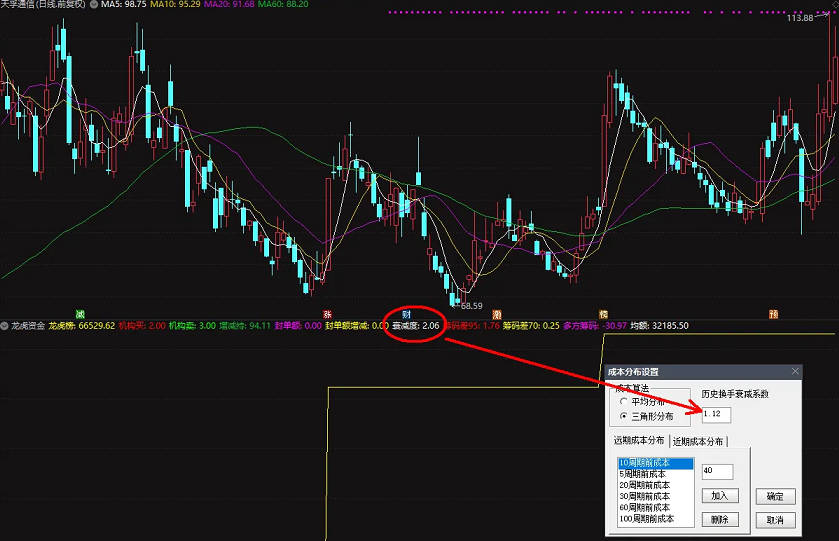The width and height of the screenshot is (839, 541).
Task: Cancel the dialog with the 取消 button
Action: pyautogui.click(x=775, y=520)
